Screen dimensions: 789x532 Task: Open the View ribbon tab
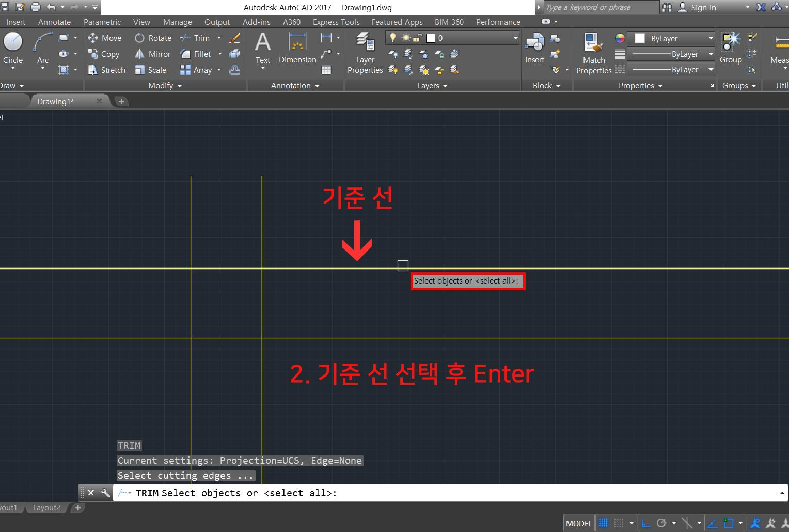point(141,22)
